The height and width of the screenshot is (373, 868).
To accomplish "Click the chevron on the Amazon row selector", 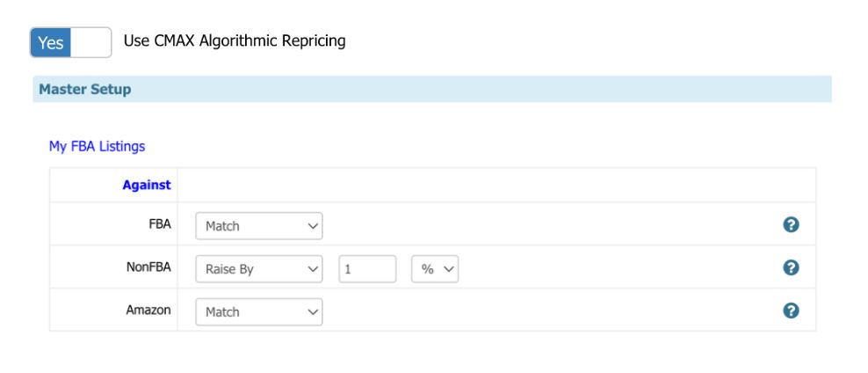I will pos(314,312).
